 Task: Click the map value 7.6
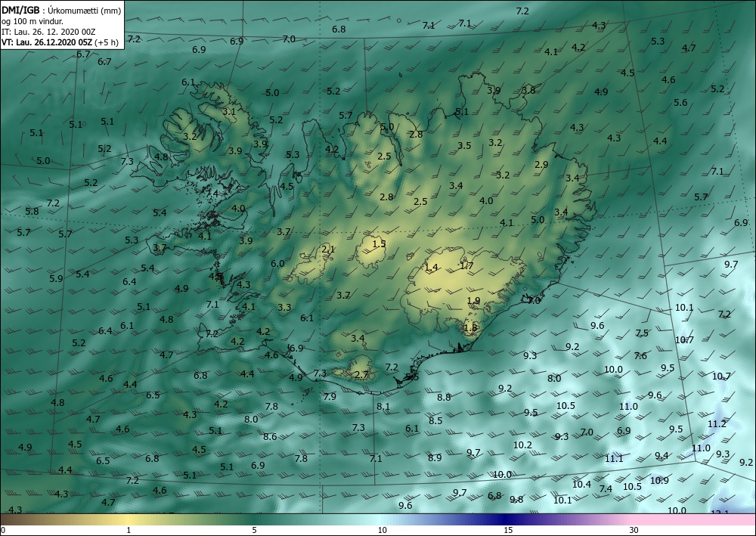(640, 356)
